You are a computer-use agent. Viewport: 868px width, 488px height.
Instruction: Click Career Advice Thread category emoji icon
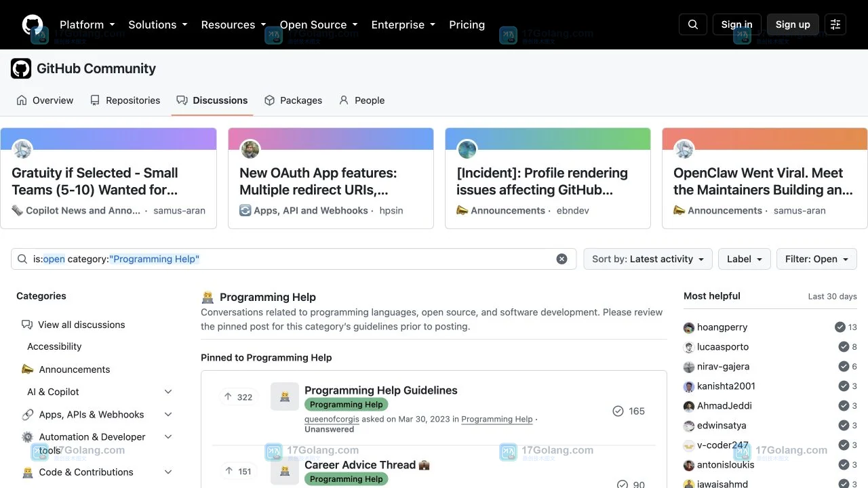285,471
